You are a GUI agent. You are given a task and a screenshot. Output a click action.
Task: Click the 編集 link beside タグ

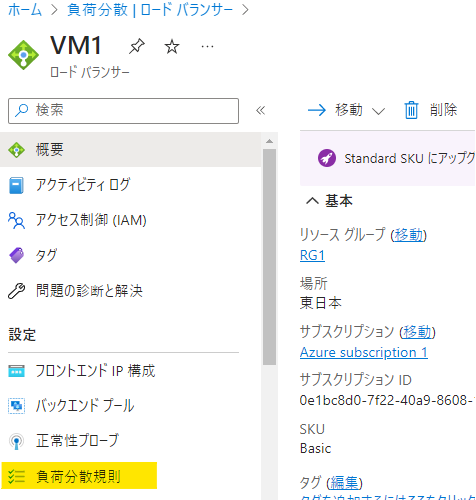344,483
